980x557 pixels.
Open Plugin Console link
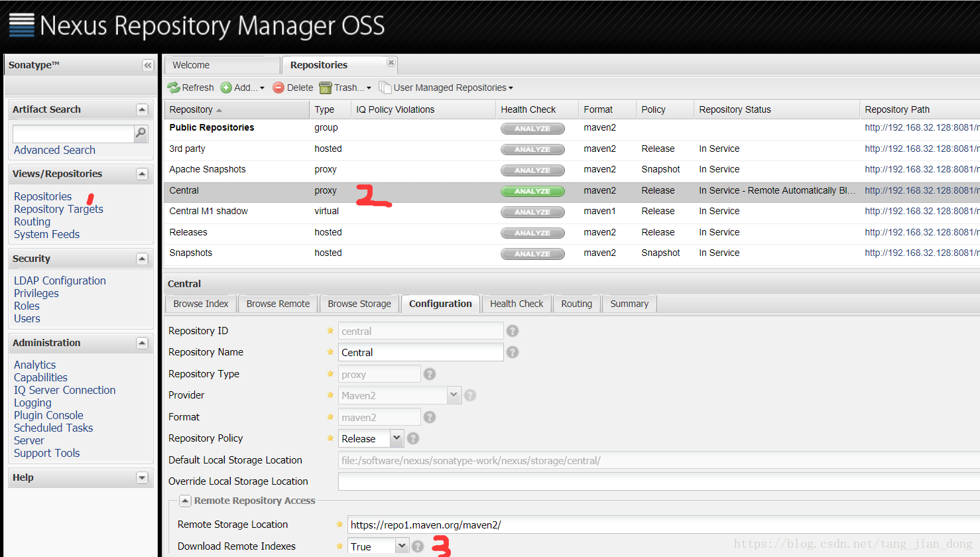(48, 415)
